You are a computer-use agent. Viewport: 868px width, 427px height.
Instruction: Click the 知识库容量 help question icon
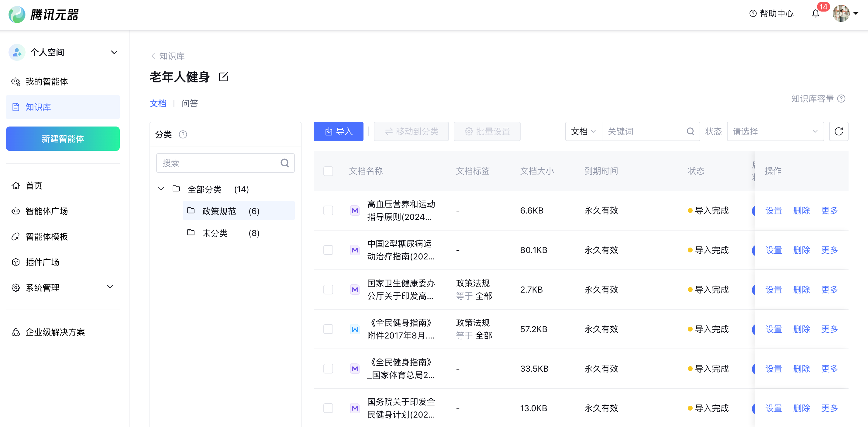coord(841,99)
